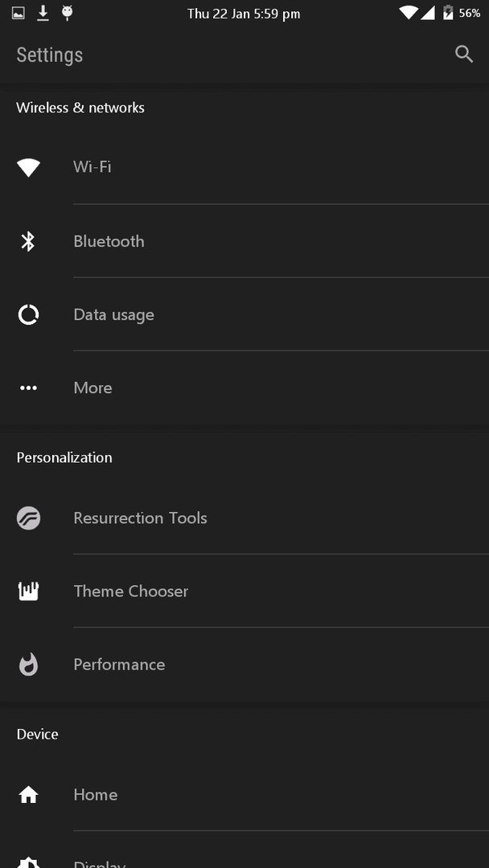Tap the Bluetooth symbol icon
The height and width of the screenshot is (868, 489).
pyautogui.click(x=28, y=241)
